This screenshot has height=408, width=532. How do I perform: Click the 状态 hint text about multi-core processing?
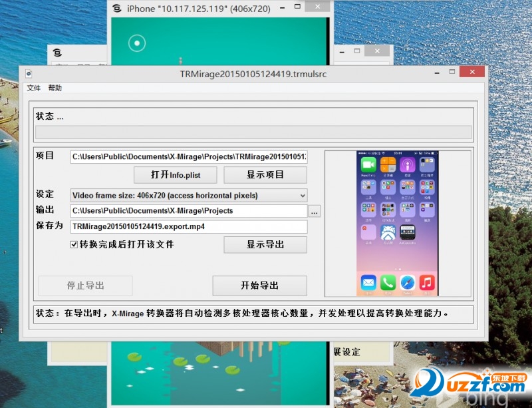[242, 313]
